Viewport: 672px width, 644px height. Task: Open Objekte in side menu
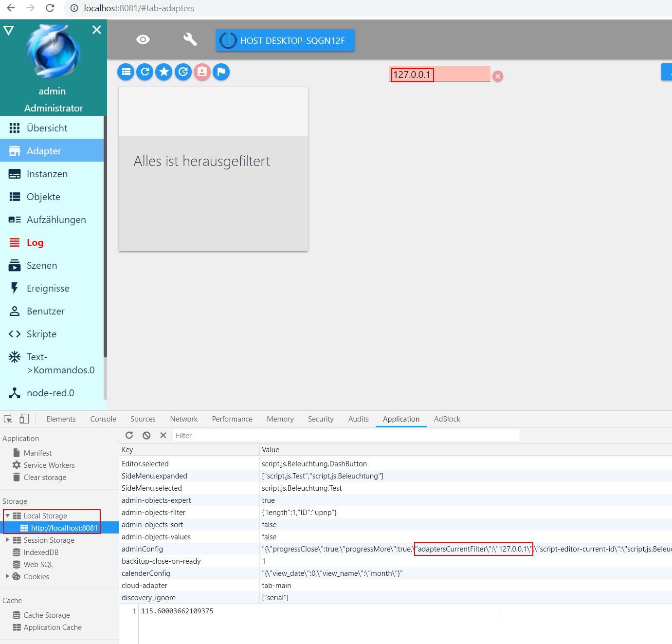[52, 197]
